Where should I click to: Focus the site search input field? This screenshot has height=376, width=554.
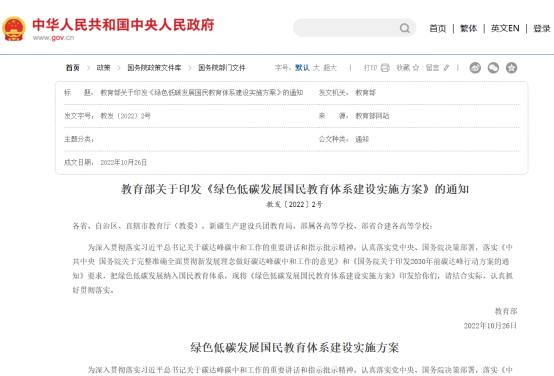pos(346,28)
